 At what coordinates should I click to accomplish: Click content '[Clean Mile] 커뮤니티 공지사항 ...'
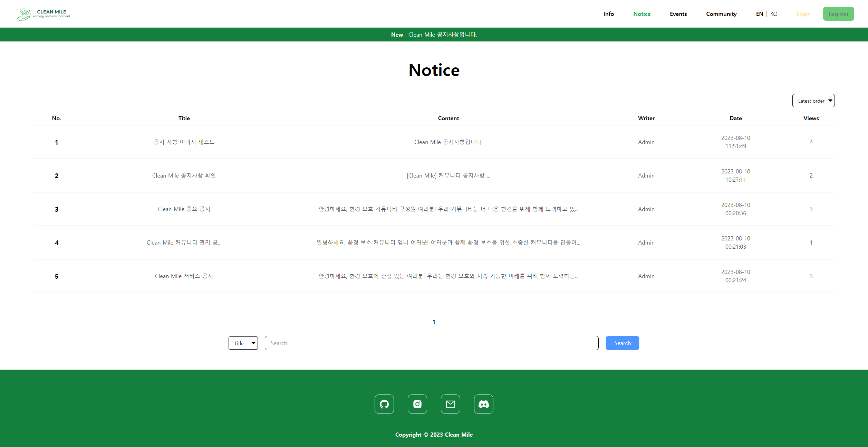449,175
